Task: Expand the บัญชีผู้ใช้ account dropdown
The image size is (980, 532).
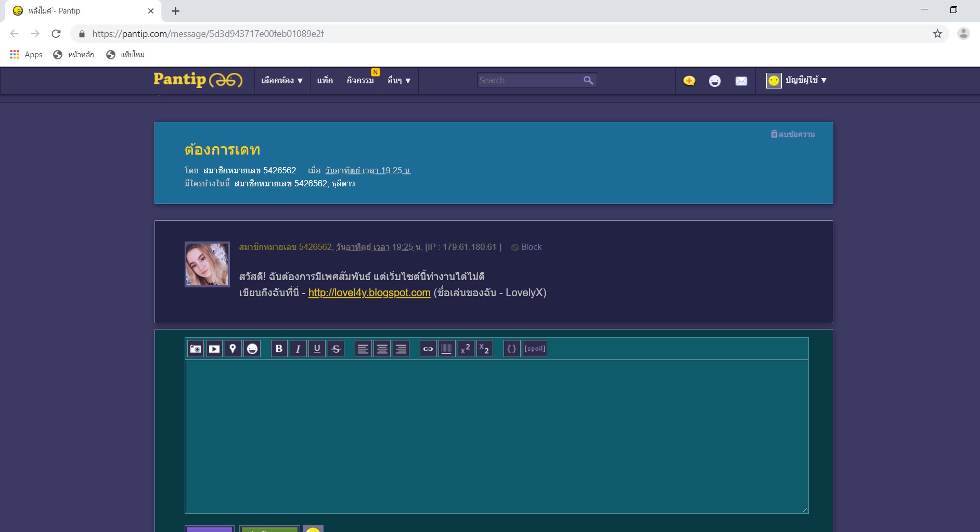Action: coord(806,80)
